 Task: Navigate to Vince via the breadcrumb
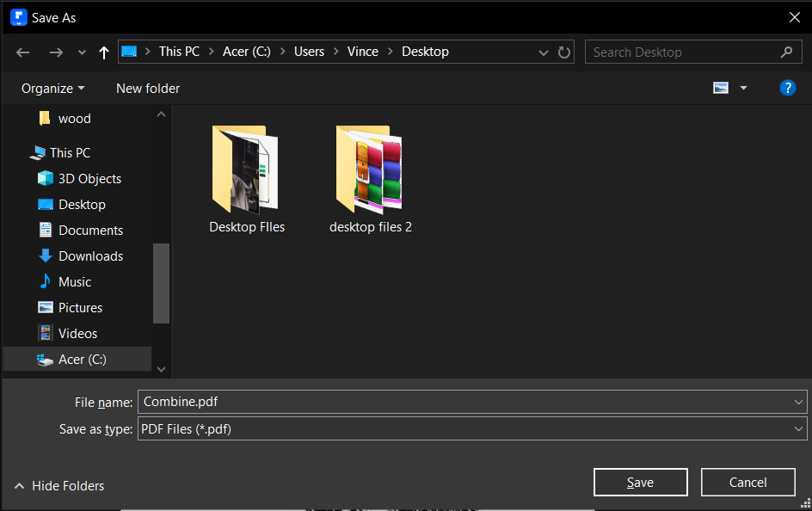(363, 52)
